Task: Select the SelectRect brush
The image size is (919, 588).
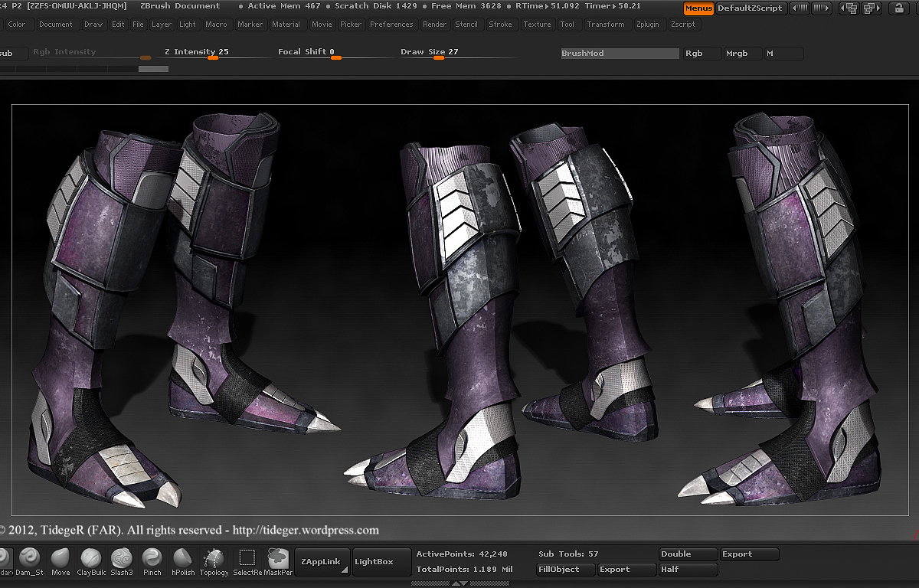Action: (247, 561)
